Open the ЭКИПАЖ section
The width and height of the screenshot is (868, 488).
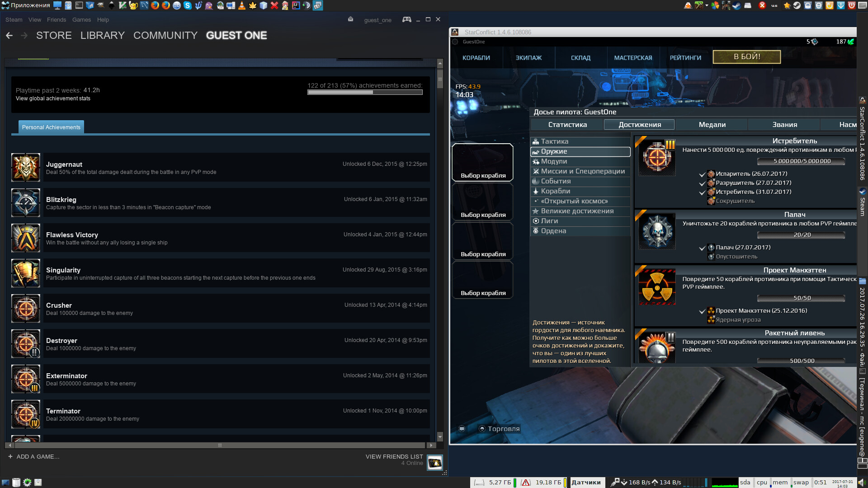528,58
